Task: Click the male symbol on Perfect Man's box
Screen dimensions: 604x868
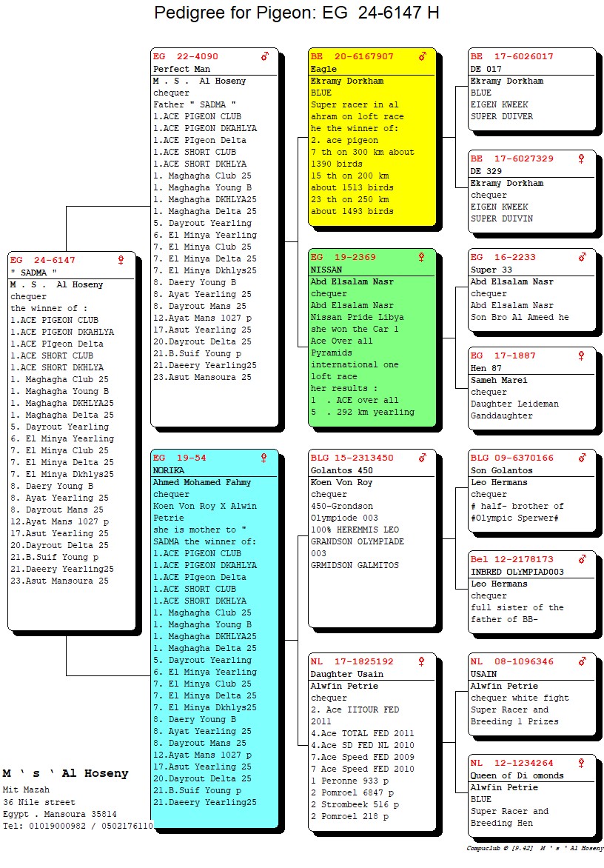Action: point(264,56)
